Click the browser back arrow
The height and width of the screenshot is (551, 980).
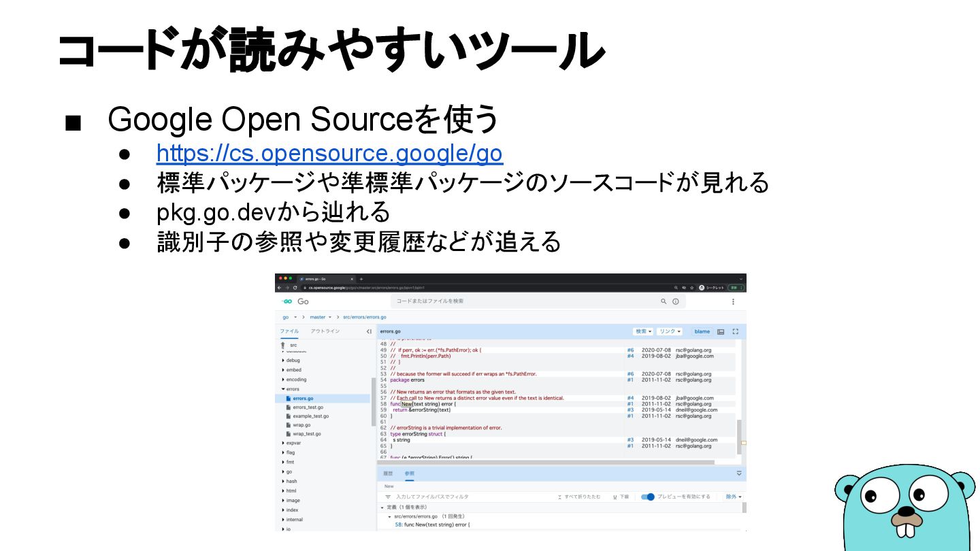(279, 288)
